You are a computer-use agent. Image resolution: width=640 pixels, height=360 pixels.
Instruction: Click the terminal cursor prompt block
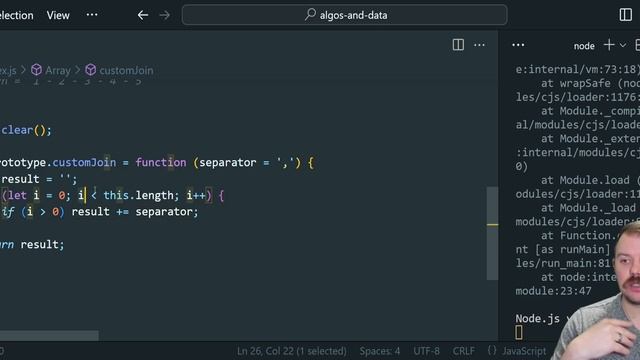pyautogui.click(x=519, y=333)
